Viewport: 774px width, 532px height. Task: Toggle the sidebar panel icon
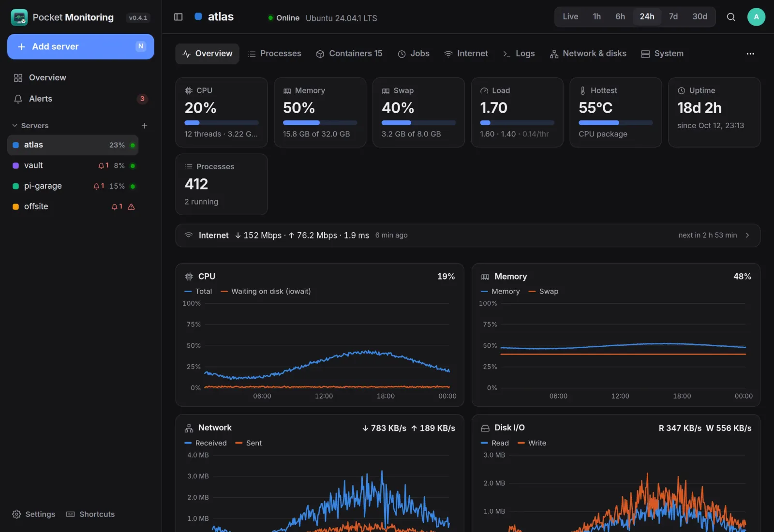click(x=178, y=17)
